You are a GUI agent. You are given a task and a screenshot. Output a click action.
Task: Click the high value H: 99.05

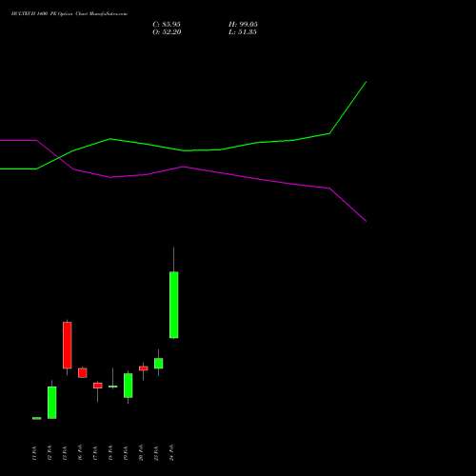tap(243, 25)
